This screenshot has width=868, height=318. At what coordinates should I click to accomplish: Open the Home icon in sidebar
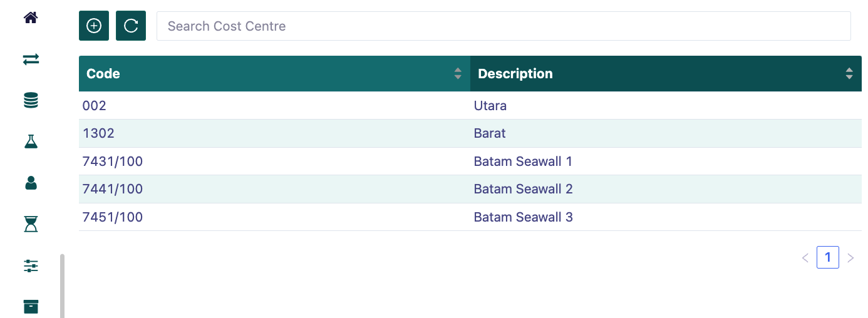pos(31,18)
